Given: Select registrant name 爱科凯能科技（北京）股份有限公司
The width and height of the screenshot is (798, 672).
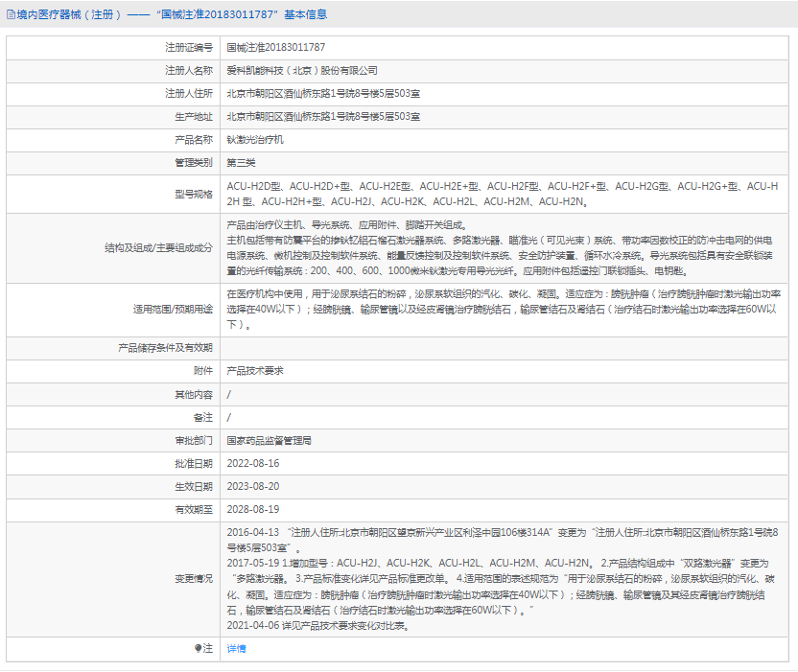Looking at the screenshot, I should (x=302, y=71).
